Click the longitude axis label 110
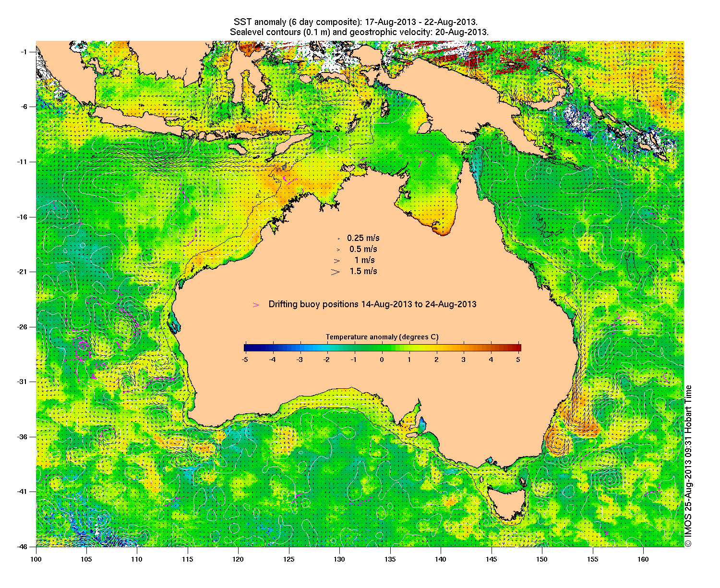Viewport: 720px width, 588px height. tap(137, 559)
